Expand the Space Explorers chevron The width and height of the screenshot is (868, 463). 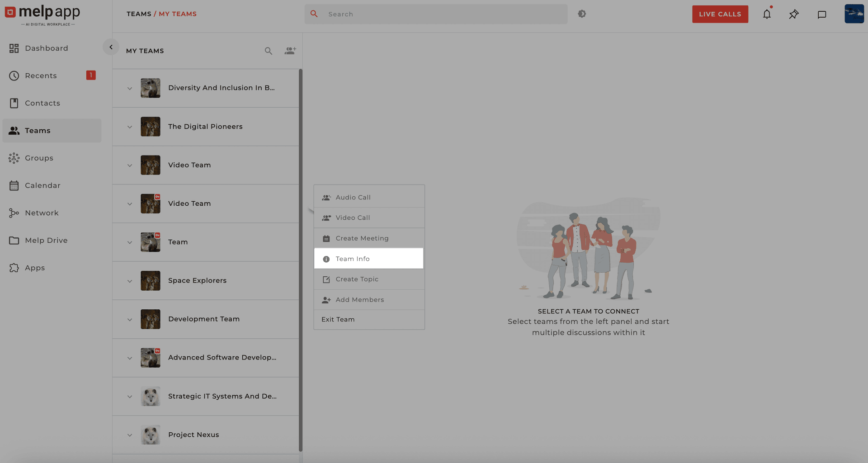(130, 281)
